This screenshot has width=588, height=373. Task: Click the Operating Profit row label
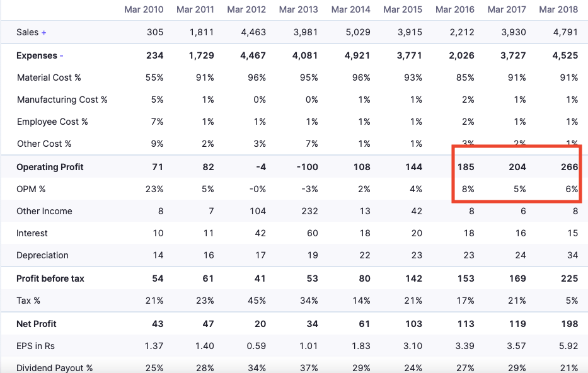50,167
